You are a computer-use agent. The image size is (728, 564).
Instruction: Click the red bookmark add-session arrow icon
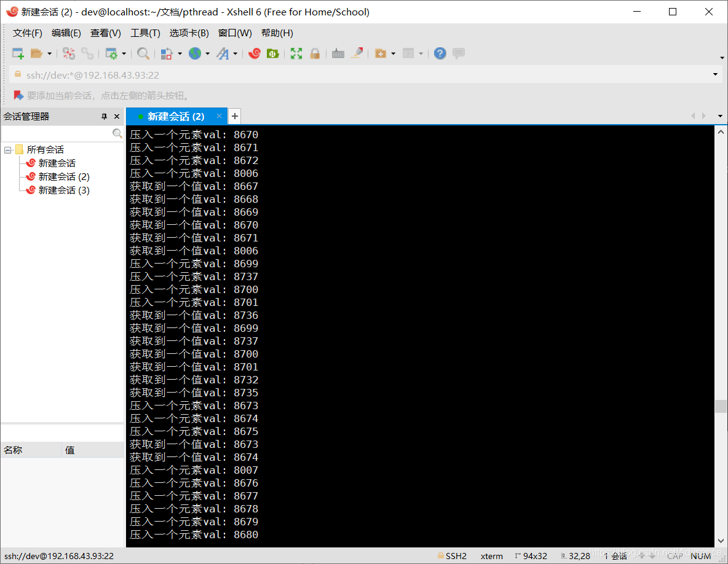[x=18, y=96]
